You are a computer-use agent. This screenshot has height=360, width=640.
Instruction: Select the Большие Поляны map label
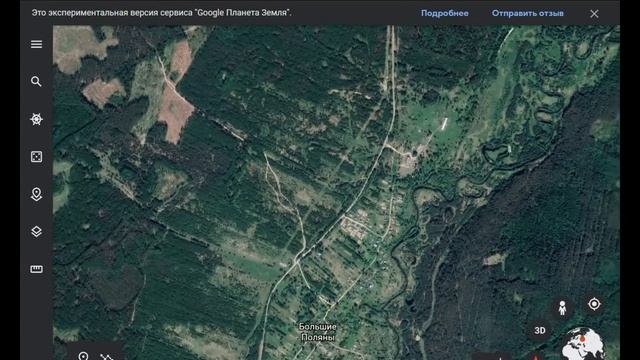coord(318,332)
